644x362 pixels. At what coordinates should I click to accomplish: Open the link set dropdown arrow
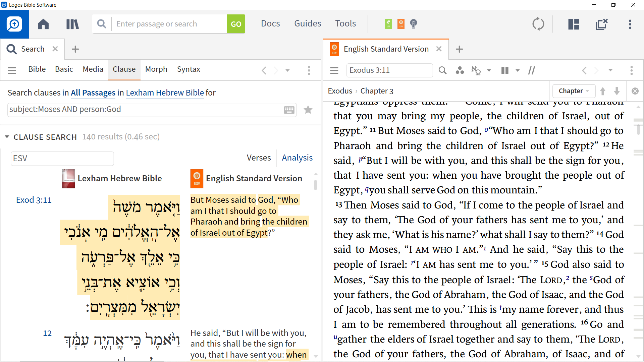pyautogui.click(x=489, y=70)
